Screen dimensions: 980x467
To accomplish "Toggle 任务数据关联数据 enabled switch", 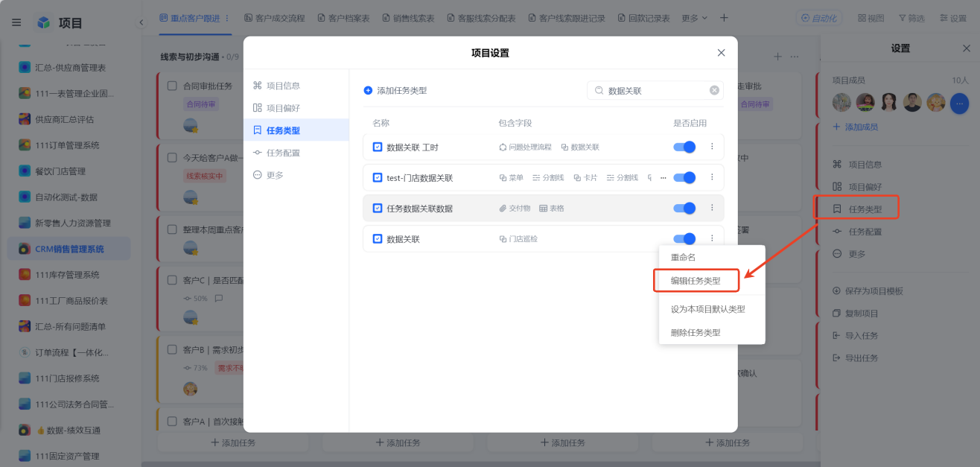I will click(x=684, y=209).
